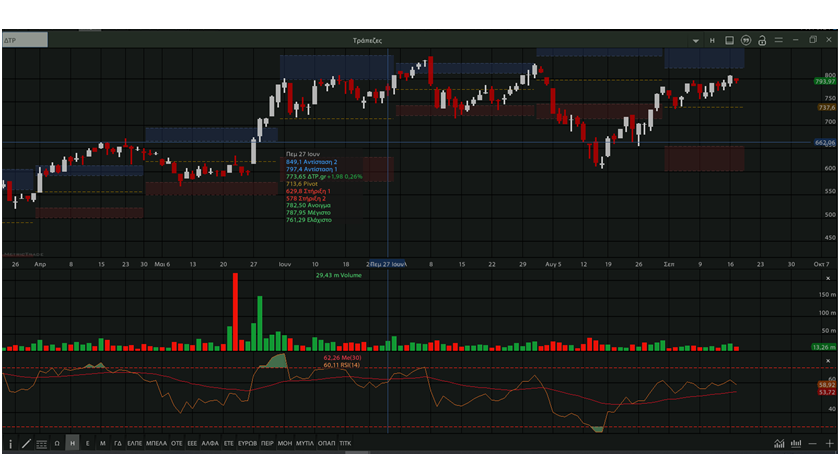Open the quotes comment icon
Screen dimensions: 840x474
(x=746, y=40)
